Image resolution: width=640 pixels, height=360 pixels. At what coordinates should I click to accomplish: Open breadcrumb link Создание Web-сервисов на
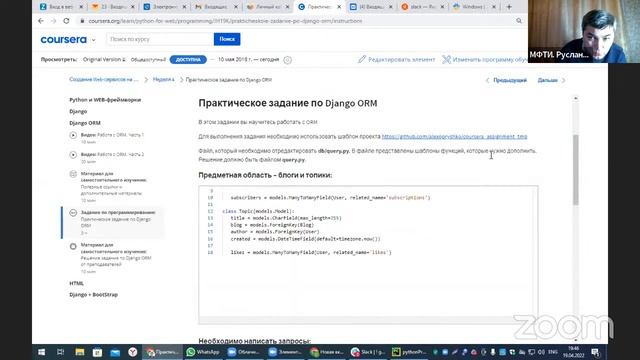coord(104,80)
